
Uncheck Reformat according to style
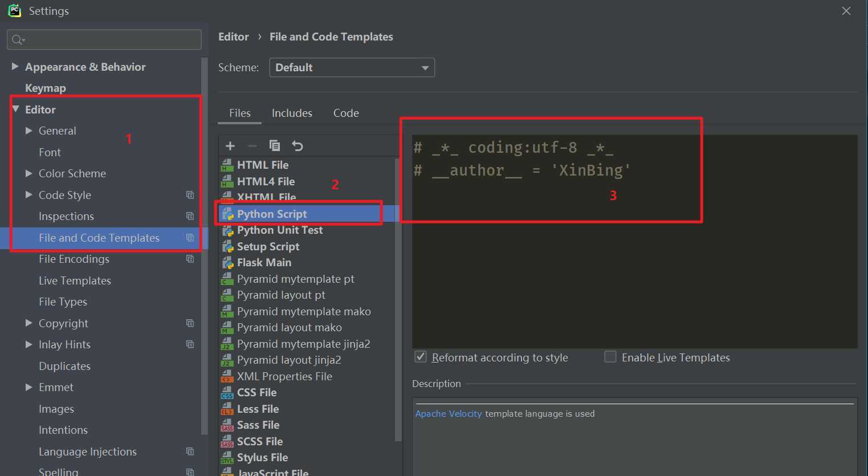click(421, 357)
